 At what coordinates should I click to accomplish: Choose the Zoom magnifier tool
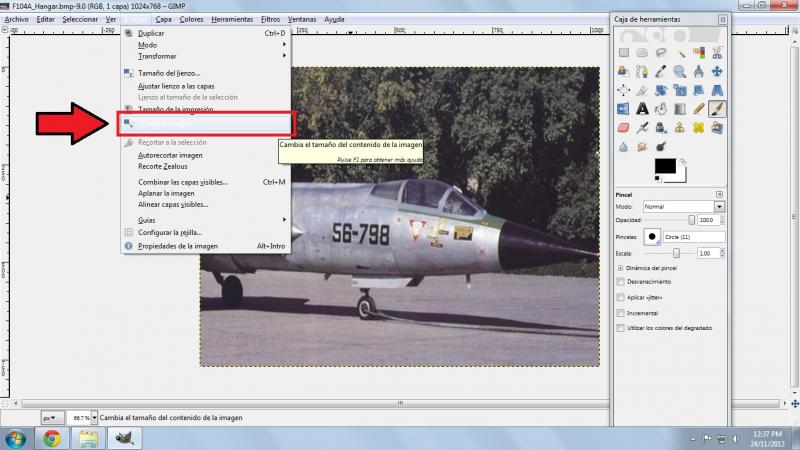pyautogui.click(x=680, y=71)
